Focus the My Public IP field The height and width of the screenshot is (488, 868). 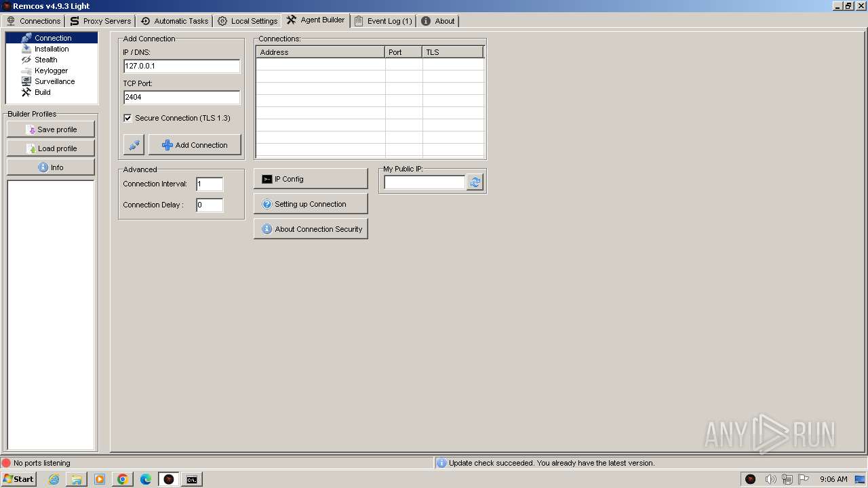click(x=425, y=182)
